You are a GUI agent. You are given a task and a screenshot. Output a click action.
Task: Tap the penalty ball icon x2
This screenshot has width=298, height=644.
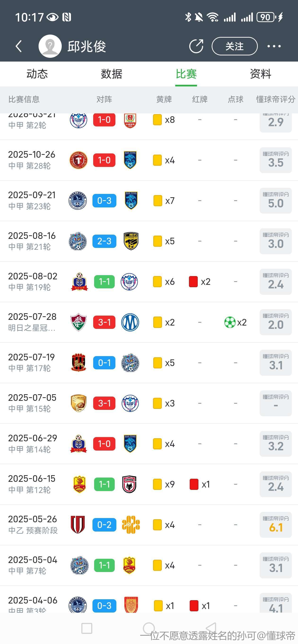230,322
